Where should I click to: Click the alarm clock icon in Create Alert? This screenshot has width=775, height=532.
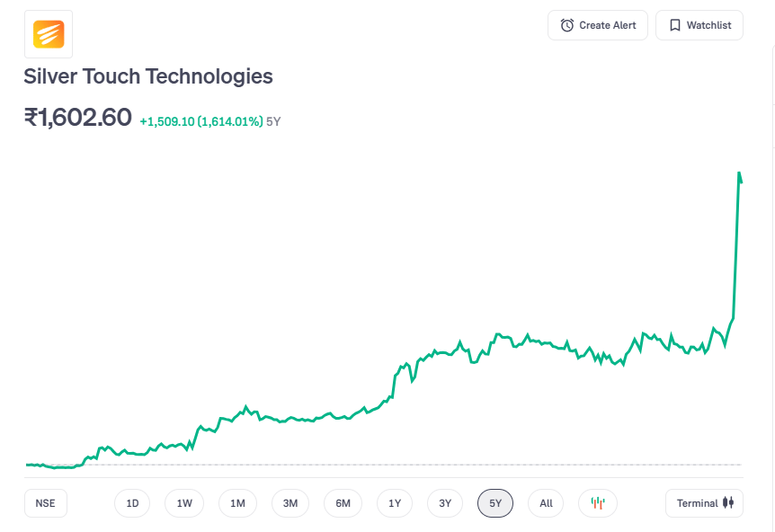tap(567, 25)
